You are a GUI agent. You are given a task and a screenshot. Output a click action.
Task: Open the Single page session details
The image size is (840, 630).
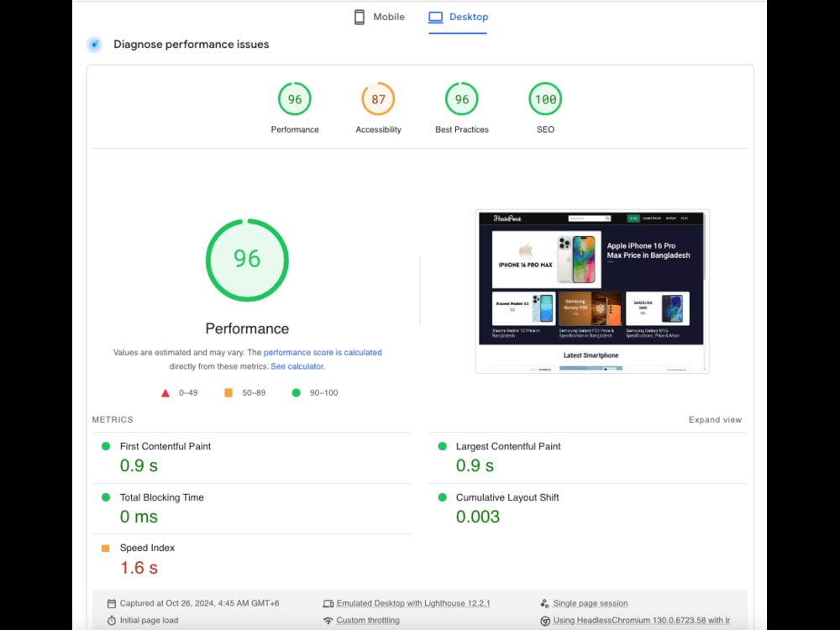[591, 603]
